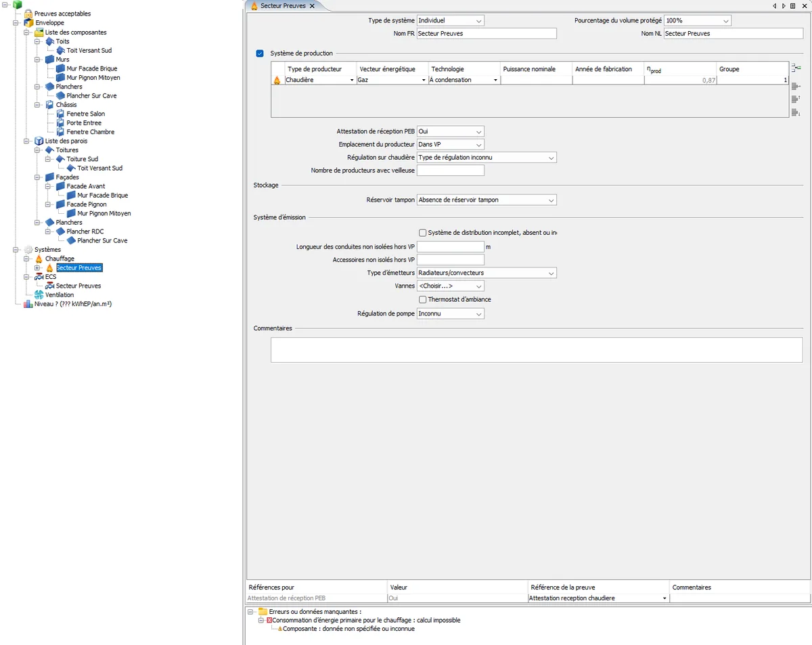This screenshot has height=645, width=812.
Task: Select Secteur Preuves under ECS
Action: pos(78,286)
